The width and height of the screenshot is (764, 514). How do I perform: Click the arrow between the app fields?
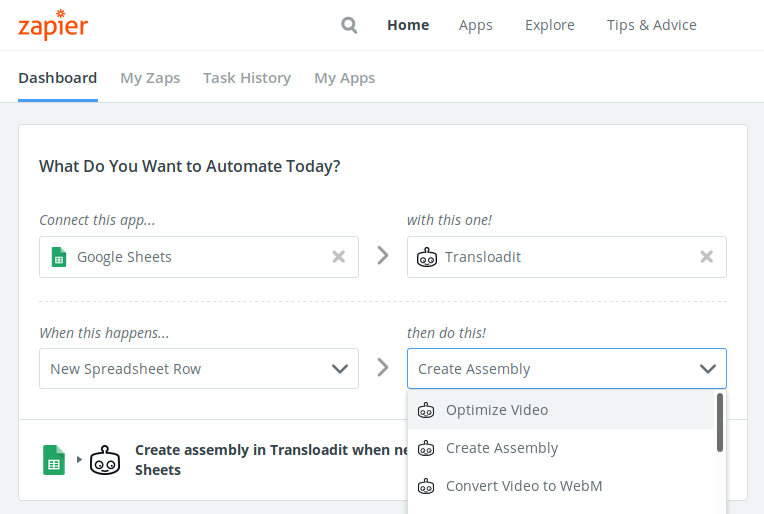(383, 255)
